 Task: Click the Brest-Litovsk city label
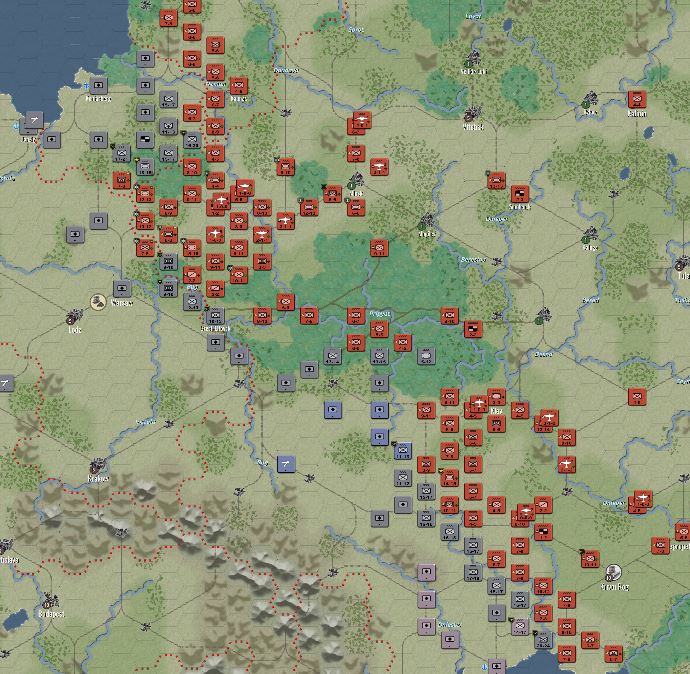(x=215, y=328)
